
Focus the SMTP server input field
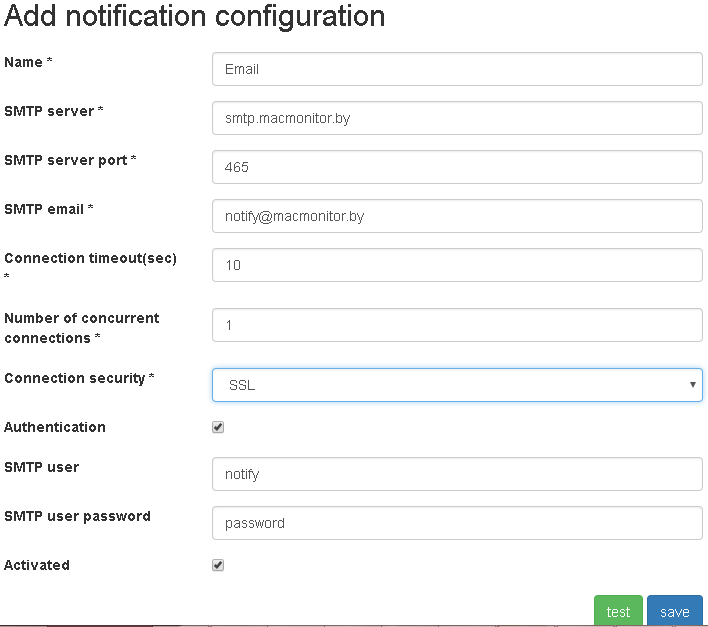tap(457, 118)
